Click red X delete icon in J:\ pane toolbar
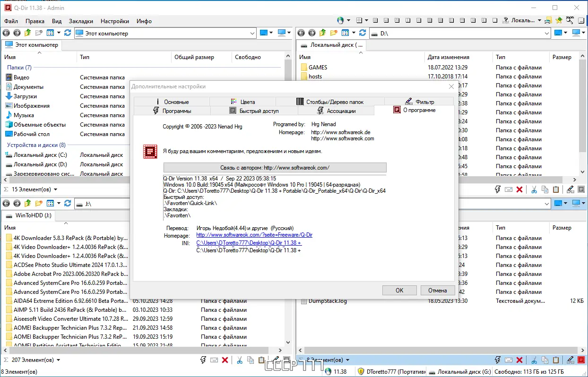Screen dimensions: 588x377 (225, 360)
